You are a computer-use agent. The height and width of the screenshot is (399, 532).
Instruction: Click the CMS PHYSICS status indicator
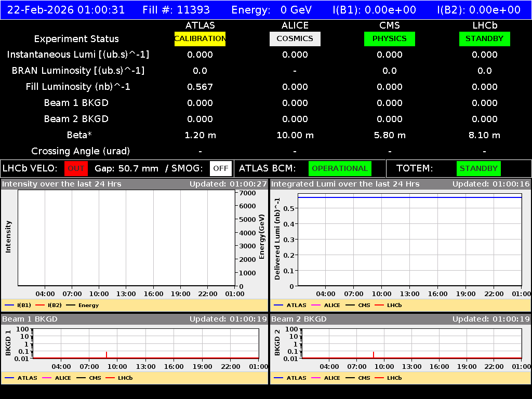[x=390, y=38]
